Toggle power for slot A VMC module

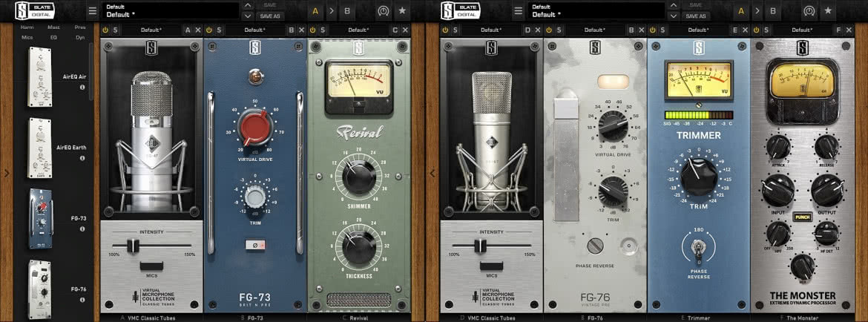pos(106,30)
